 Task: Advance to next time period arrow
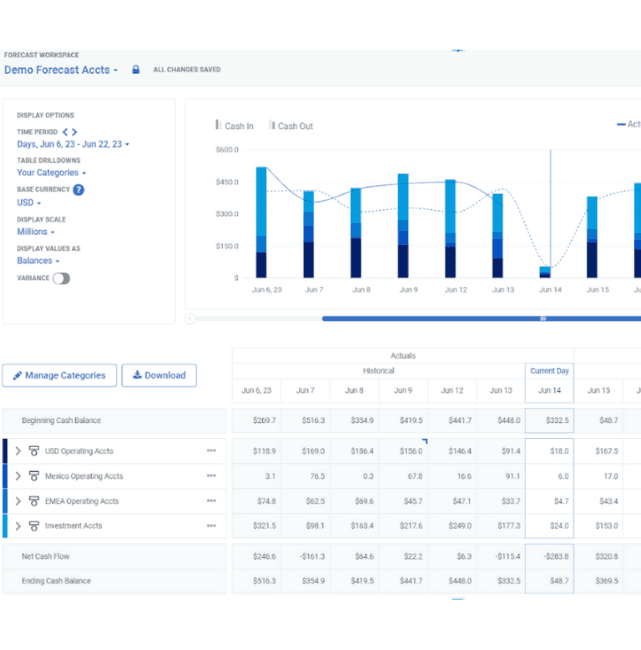75,132
